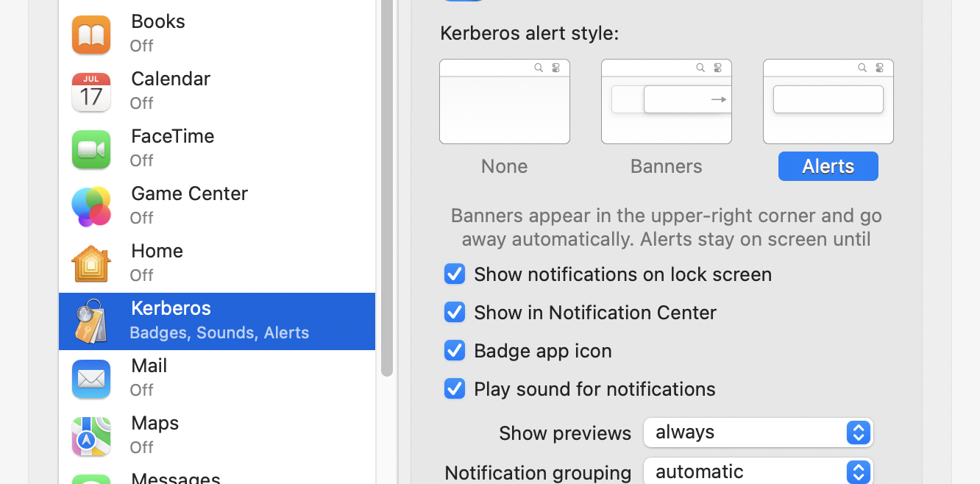Choose the Banners alert style thumbnail
Screen dimensions: 980x484
[x=667, y=102]
